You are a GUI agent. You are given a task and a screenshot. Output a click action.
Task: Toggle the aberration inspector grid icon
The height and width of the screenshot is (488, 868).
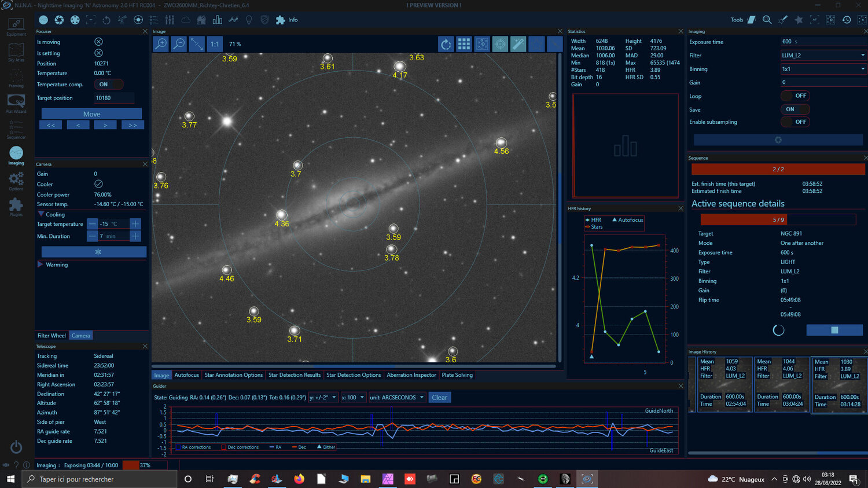(x=464, y=44)
